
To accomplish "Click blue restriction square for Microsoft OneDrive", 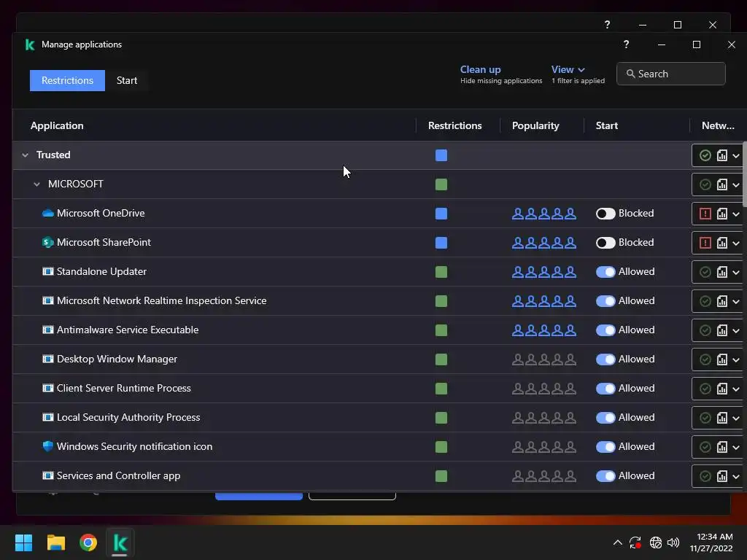I will pos(441,214).
